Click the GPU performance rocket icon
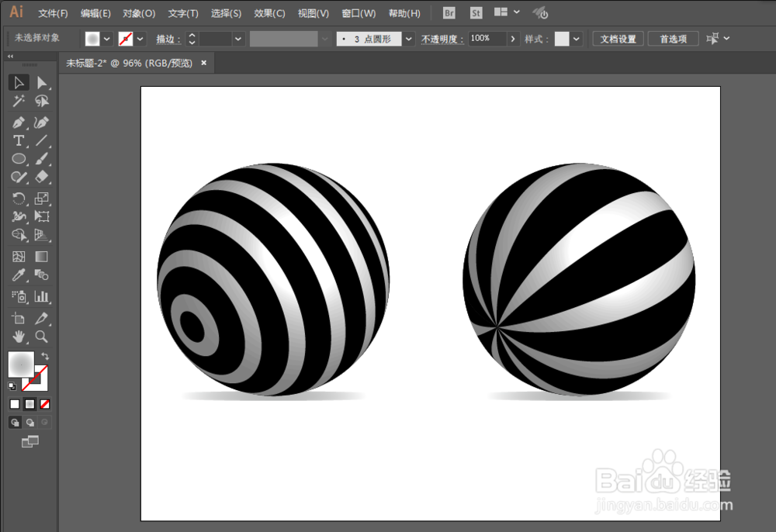Screen dimensions: 776x532 (540, 12)
